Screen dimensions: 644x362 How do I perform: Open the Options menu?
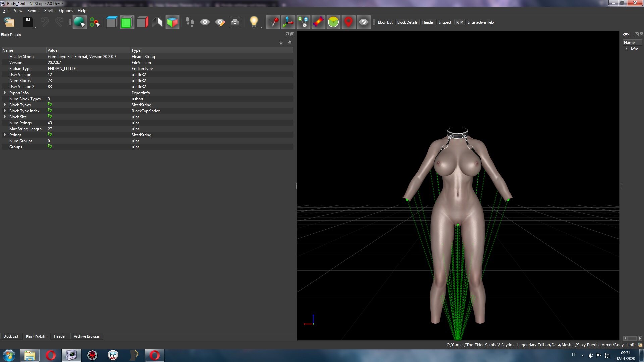point(66,11)
